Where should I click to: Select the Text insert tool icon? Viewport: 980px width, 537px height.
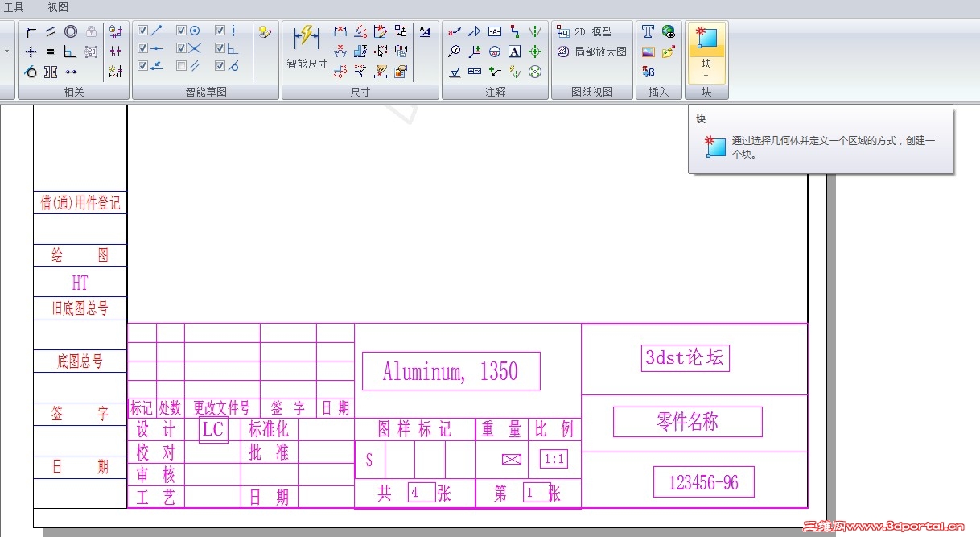click(x=649, y=32)
